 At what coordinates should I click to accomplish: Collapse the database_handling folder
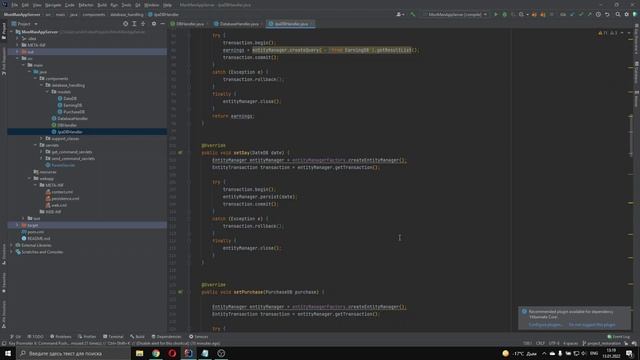pos(41,85)
